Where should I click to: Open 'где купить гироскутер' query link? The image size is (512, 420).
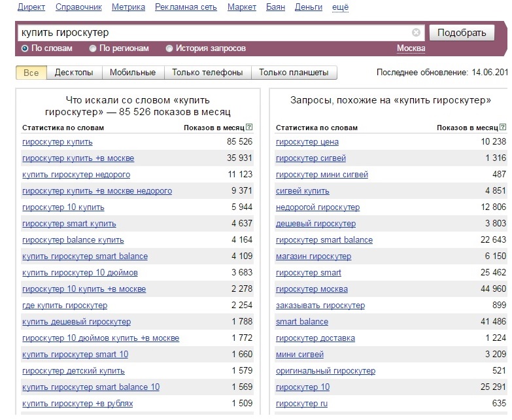pyautogui.click(x=65, y=306)
